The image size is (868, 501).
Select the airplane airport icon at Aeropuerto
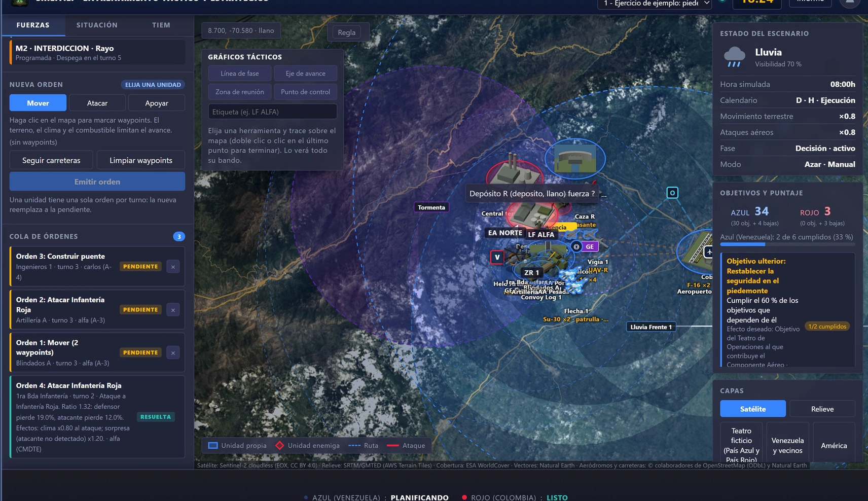[709, 252]
